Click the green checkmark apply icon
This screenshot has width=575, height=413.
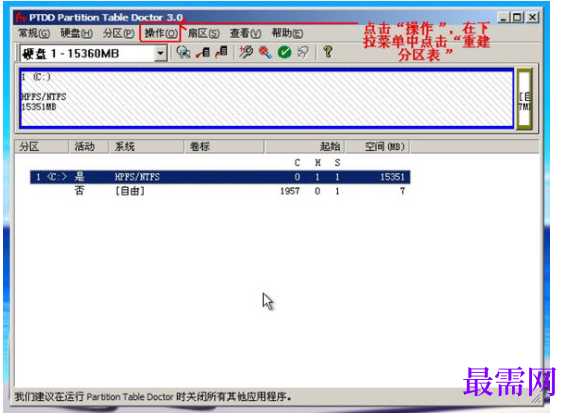pyautogui.click(x=284, y=52)
